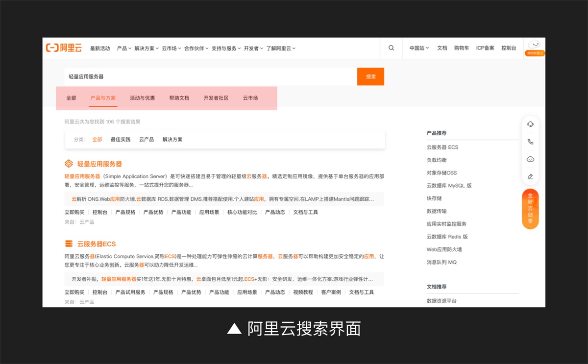Open 文档 in the header

coord(442,48)
